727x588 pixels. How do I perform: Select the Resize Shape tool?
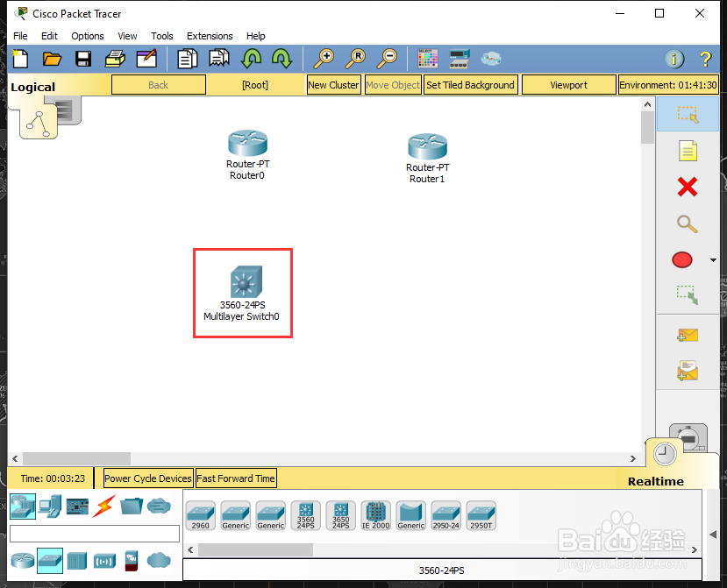pos(688,295)
